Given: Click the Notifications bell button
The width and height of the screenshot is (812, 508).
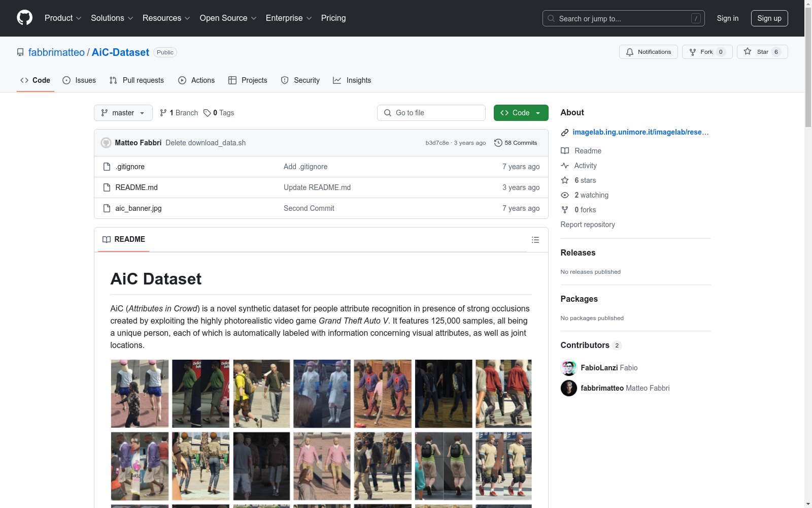Looking at the screenshot, I should point(648,52).
